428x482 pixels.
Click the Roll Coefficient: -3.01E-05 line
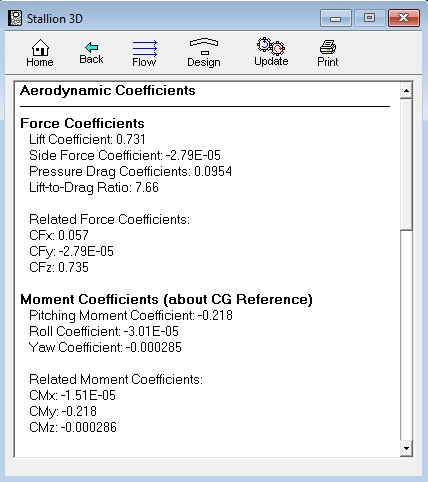point(104,331)
